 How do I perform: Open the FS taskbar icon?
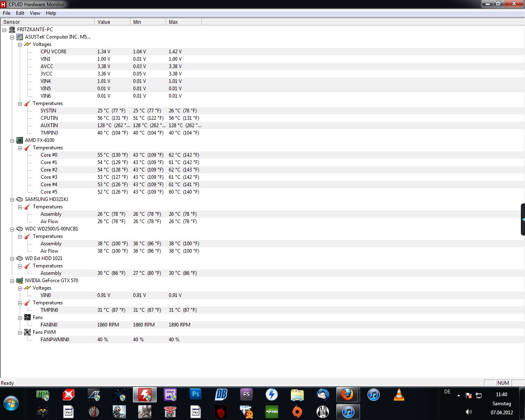pyautogui.click(x=247, y=395)
